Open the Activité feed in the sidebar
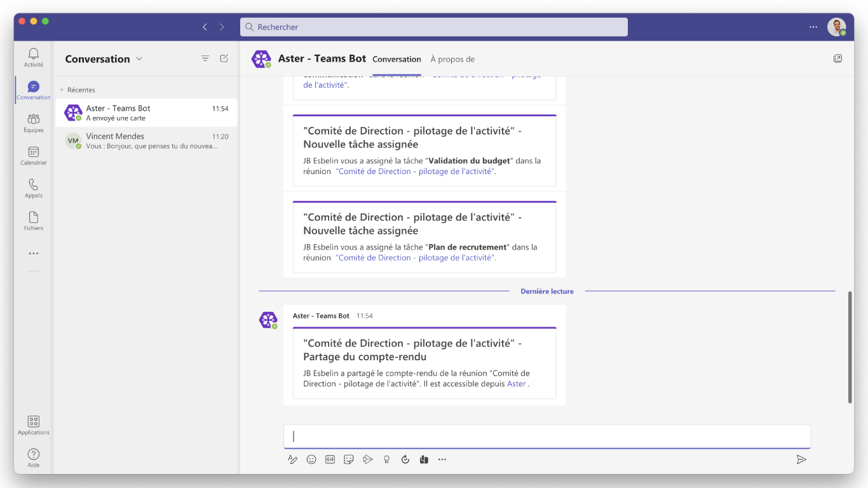The image size is (868, 488). tap(34, 57)
